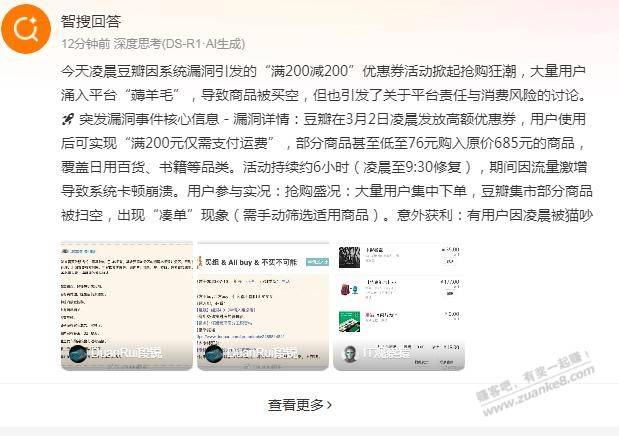Open the 买组 & All buy thumbnail
Viewport: 619px width, 436px height.
click(x=263, y=306)
